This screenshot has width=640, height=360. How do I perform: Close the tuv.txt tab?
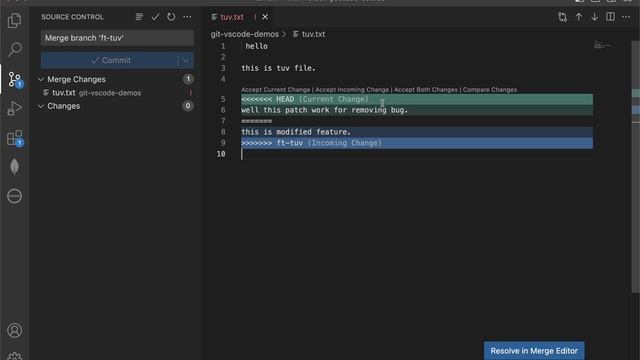[x=265, y=17]
